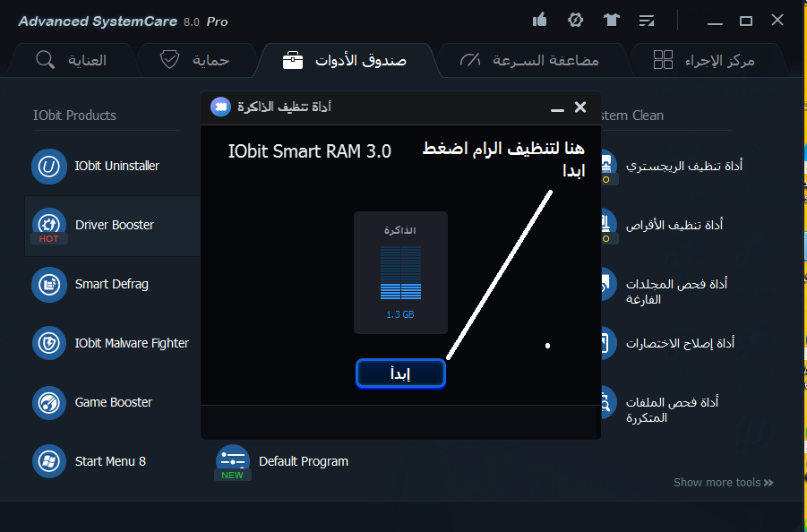The image size is (807, 532).
Task: Click the HOT badge on Driver Booster
Action: pos(49,239)
